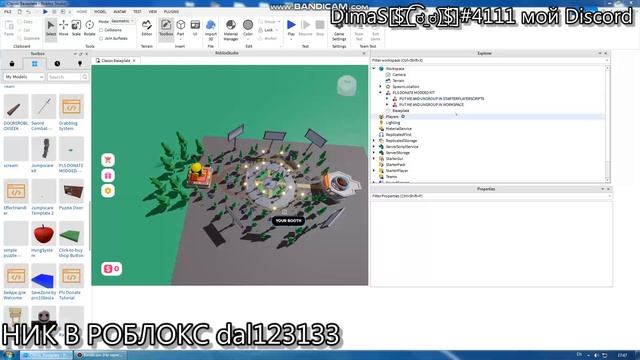640x360 pixels.
Task: Open the Terrain Editor
Action: [x=147, y=28]
